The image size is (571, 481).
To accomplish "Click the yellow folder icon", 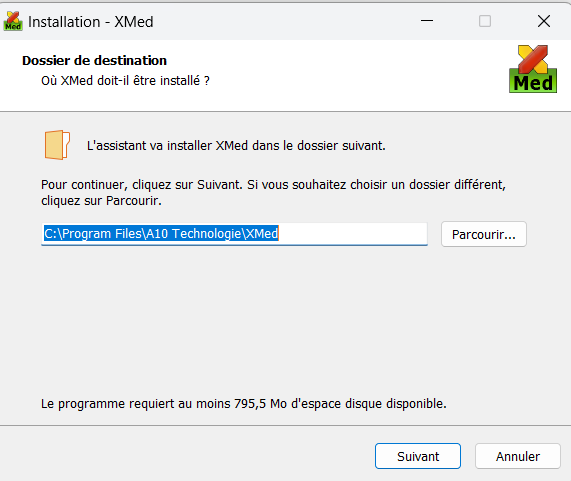I will click(57, 145).
